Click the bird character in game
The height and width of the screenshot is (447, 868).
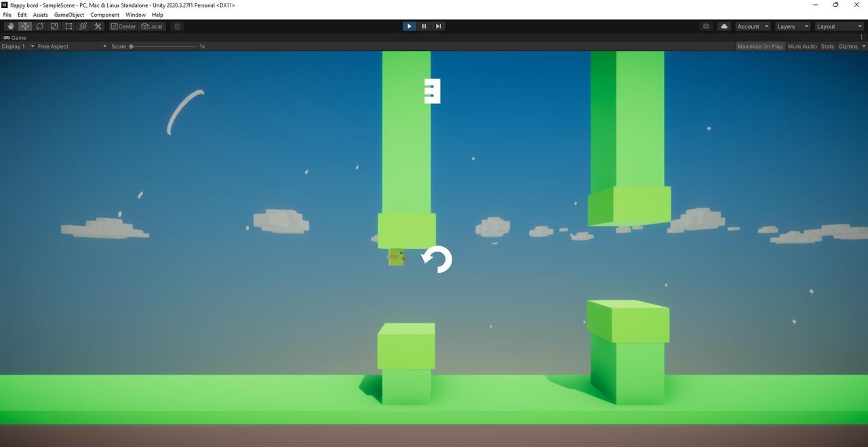pyautogui.click(x=397, y=256)
